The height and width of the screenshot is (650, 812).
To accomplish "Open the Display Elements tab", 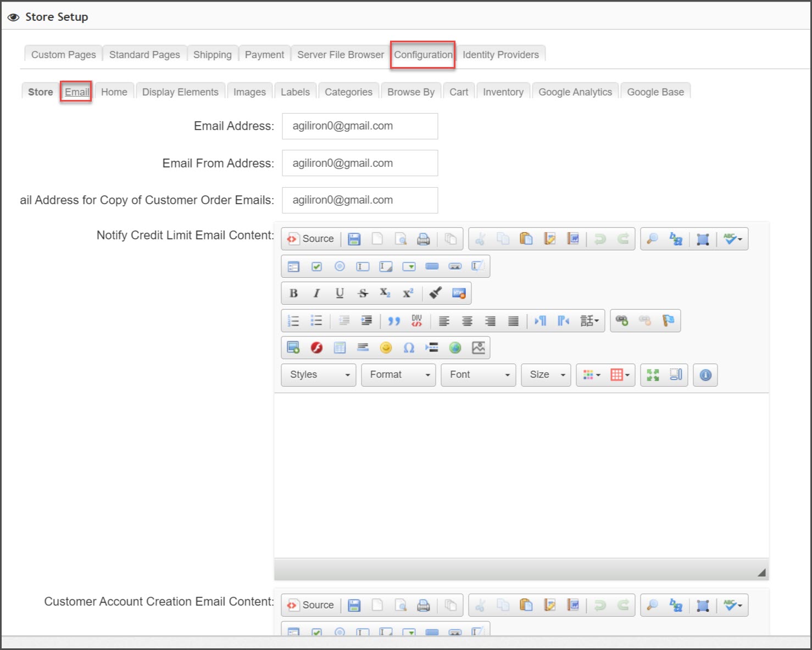I will (x=180, y=92).
